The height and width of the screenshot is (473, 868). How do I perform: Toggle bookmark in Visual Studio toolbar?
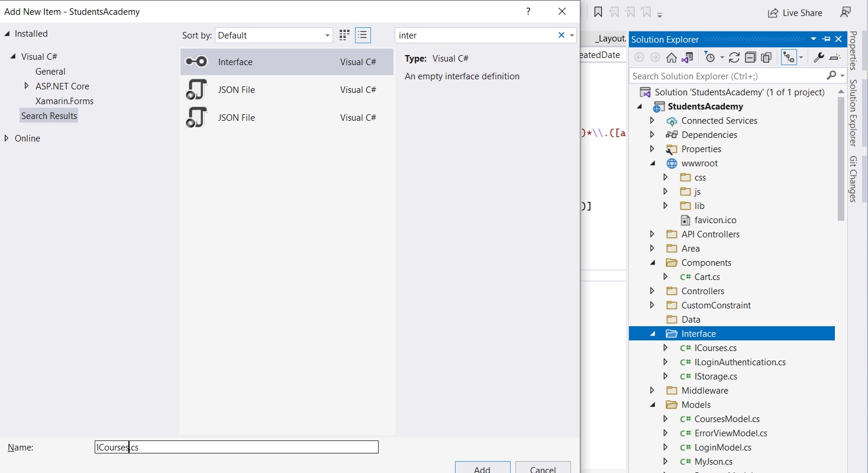tap(598, 12)
